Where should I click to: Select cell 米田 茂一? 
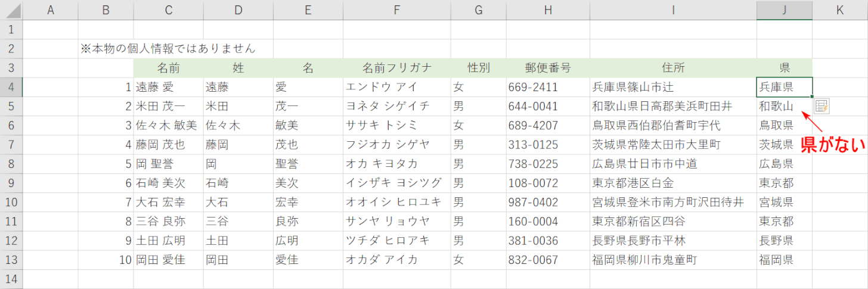168,107
